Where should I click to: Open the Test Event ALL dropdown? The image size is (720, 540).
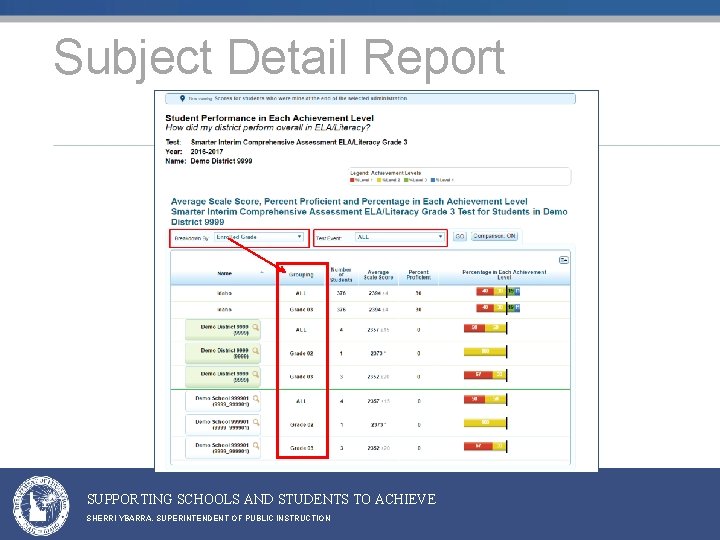pos(400,237)
